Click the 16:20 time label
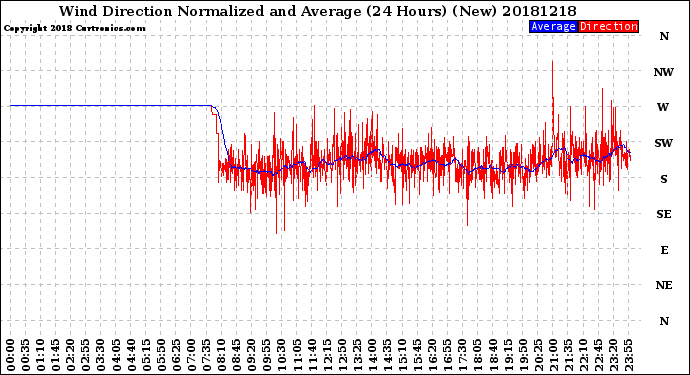This screenshot has width=690, height=375. coord(433,355)
